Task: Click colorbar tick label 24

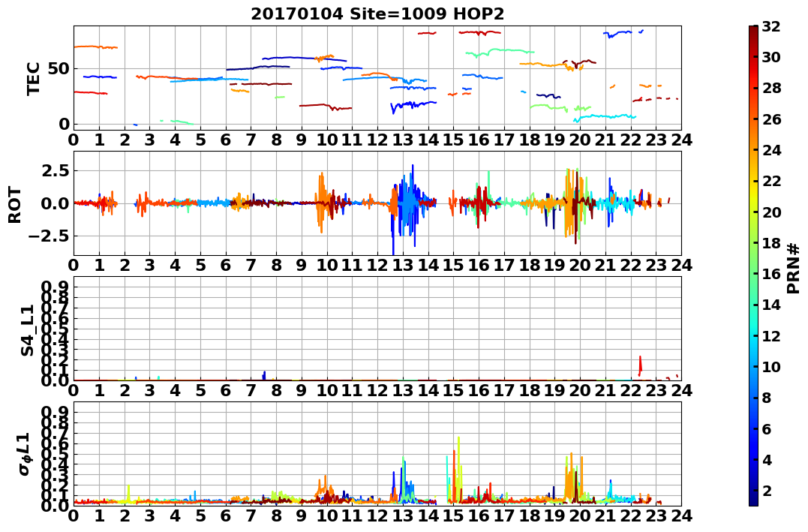Action: [x=771, y=150]
